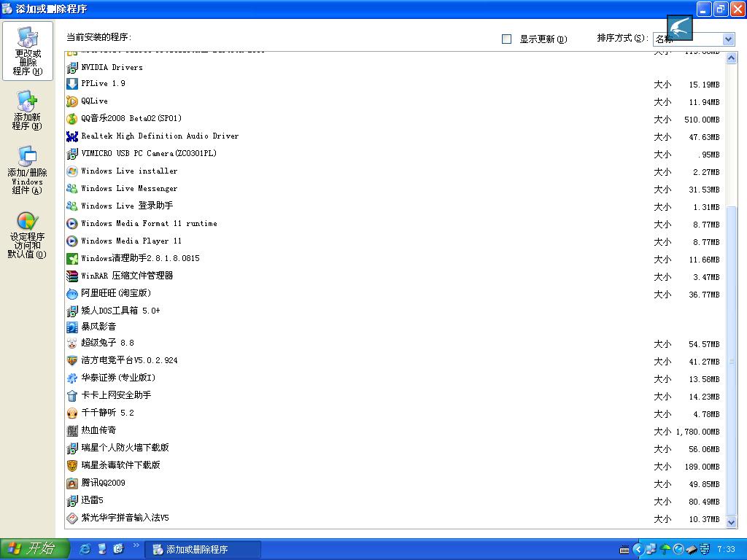Click the scroll down arrow of program list
The width and height of the screenshot is (747, 560).
731,522
